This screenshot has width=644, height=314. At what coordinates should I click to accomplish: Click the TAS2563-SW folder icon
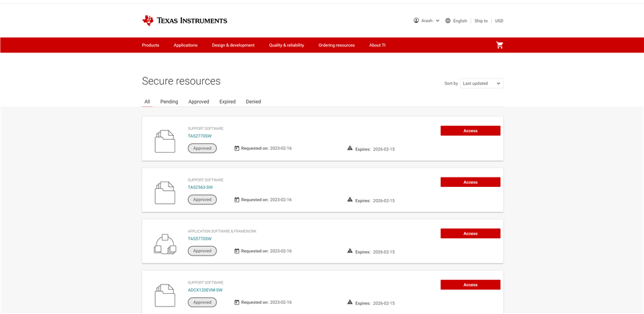click(165, 193)
